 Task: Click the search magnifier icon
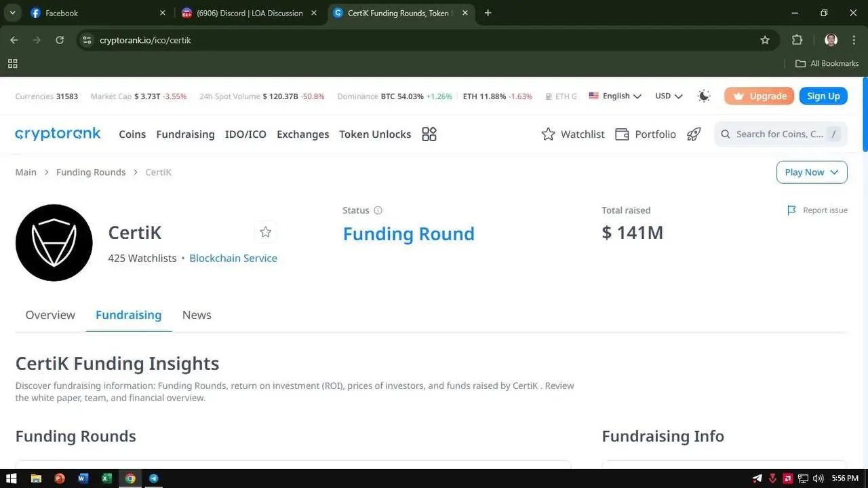[725, 134]
